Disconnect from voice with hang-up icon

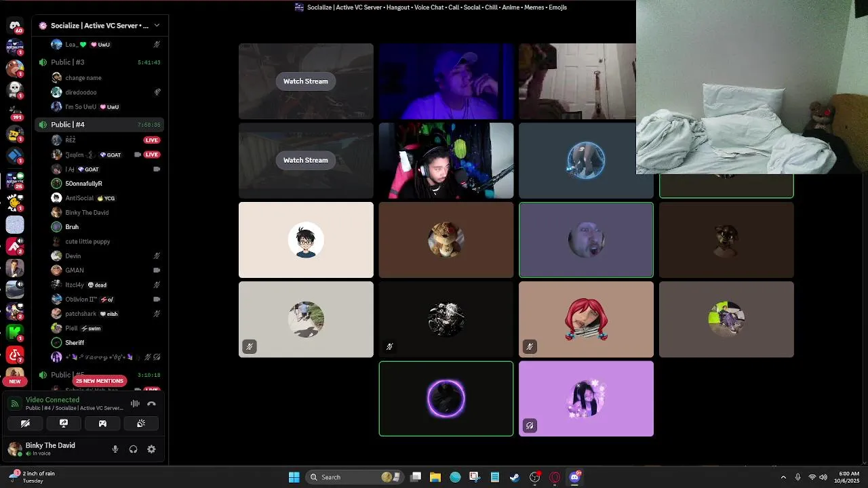point(151,404)
